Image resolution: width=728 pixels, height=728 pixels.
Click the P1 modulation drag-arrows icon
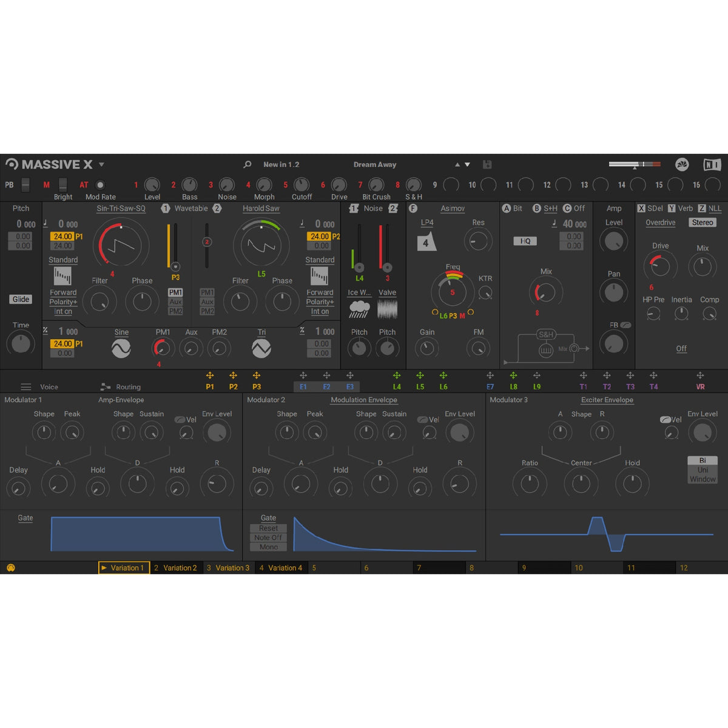(210, 376)
